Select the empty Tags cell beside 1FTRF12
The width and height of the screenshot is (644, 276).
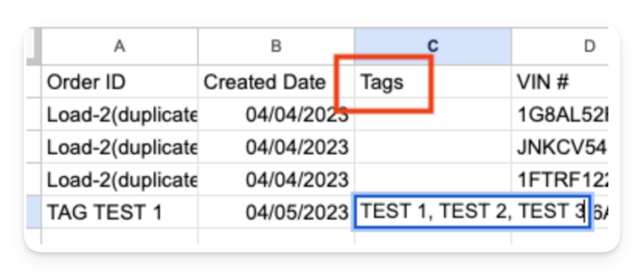433,179
